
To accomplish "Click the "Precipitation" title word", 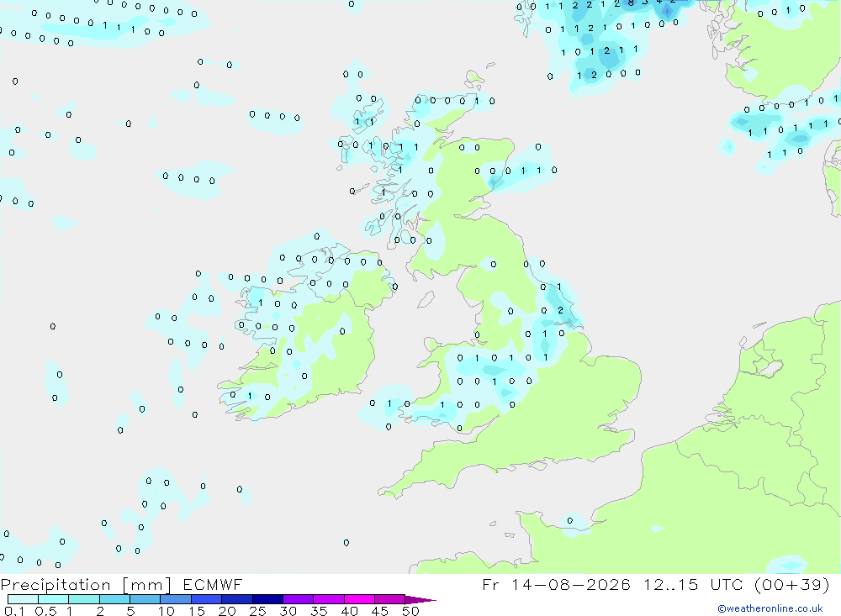I will (56, 585).
